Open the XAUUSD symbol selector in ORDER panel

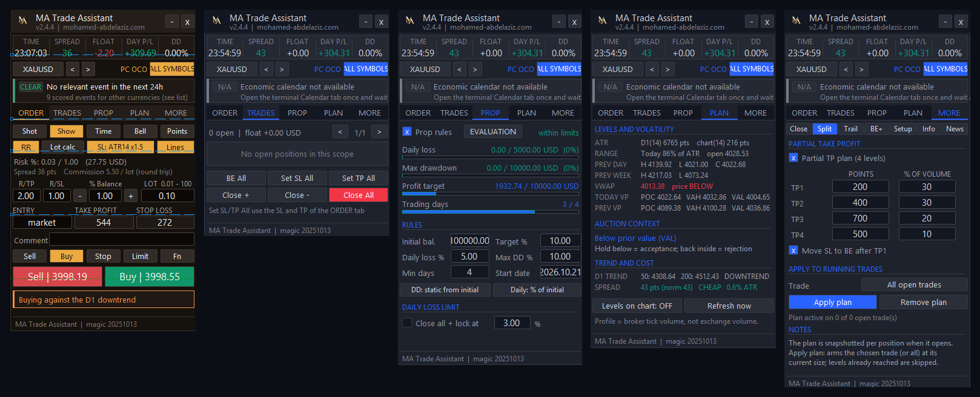(38, 69)
